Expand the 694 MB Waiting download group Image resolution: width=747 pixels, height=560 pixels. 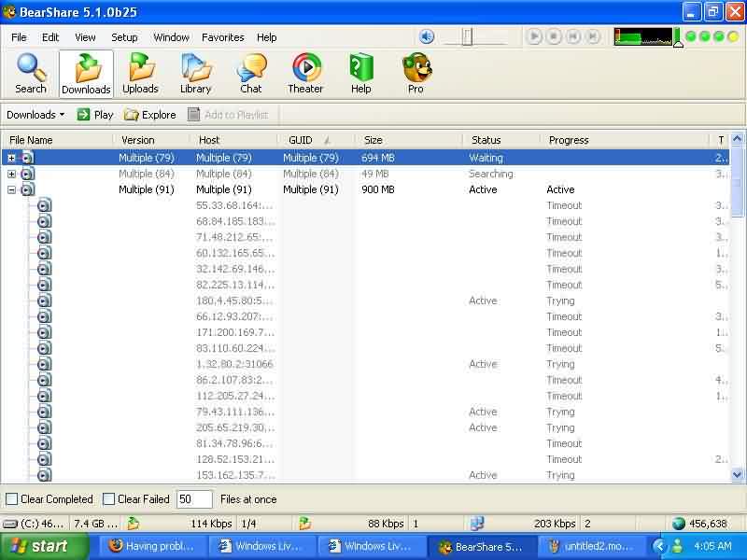[11, 158]
